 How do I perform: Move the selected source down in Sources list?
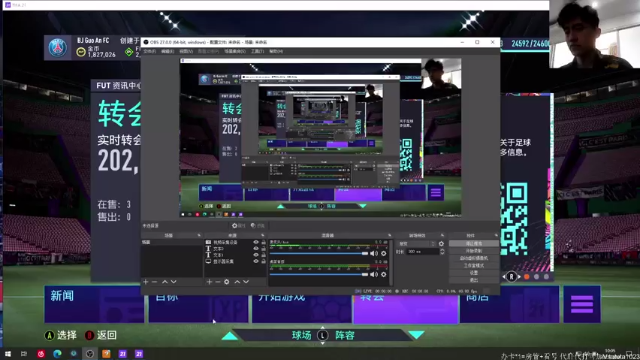(246, 282)
